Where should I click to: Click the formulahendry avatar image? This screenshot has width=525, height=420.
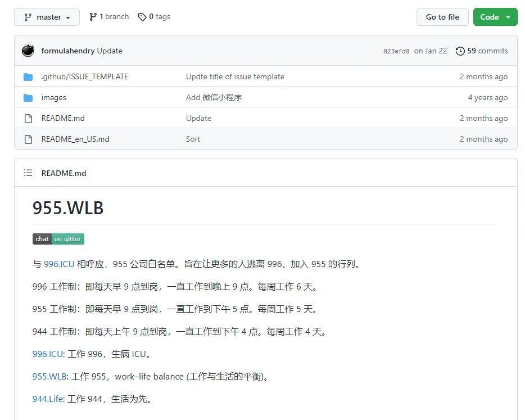coord(28,51)
